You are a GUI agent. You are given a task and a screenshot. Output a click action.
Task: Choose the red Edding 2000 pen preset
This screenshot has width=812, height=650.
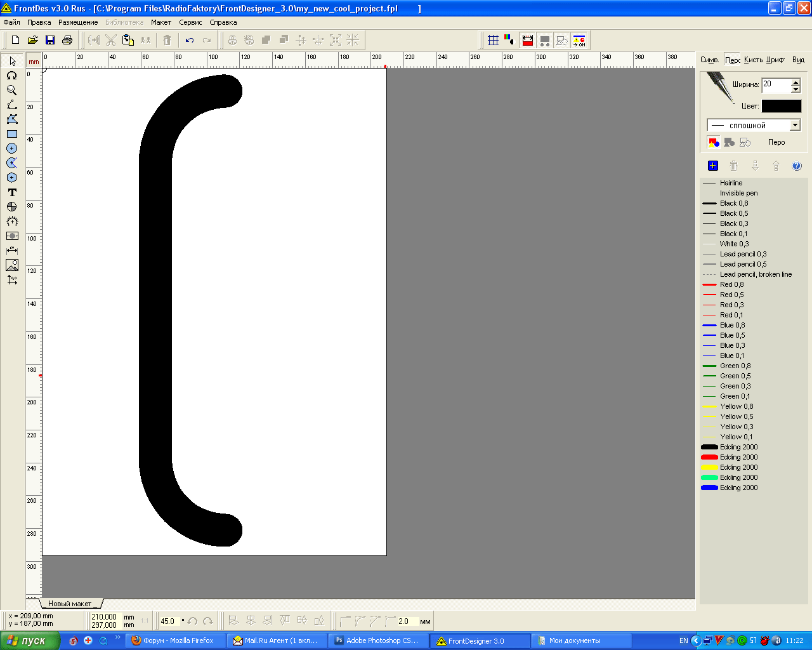(x=738, y=457)
